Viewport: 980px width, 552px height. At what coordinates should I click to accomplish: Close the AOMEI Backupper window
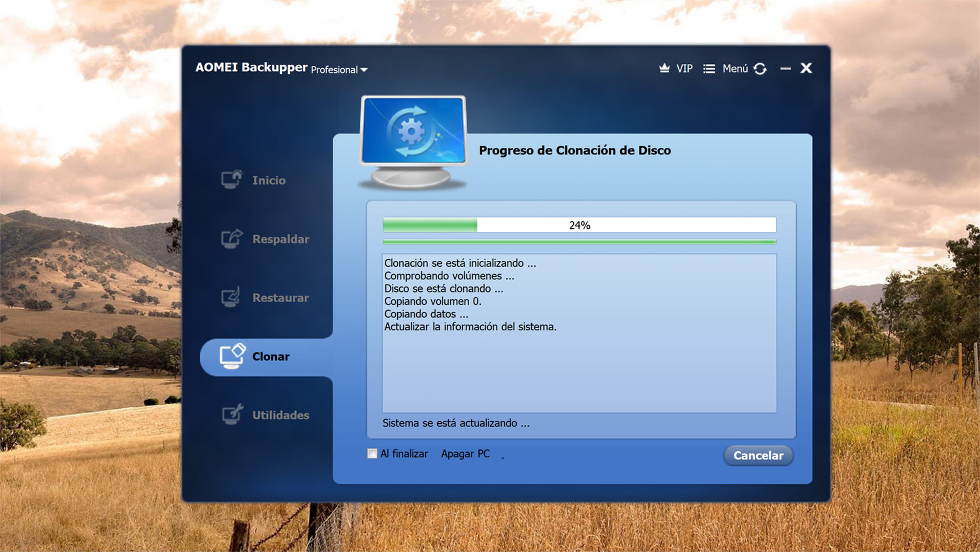coord(806,68)
